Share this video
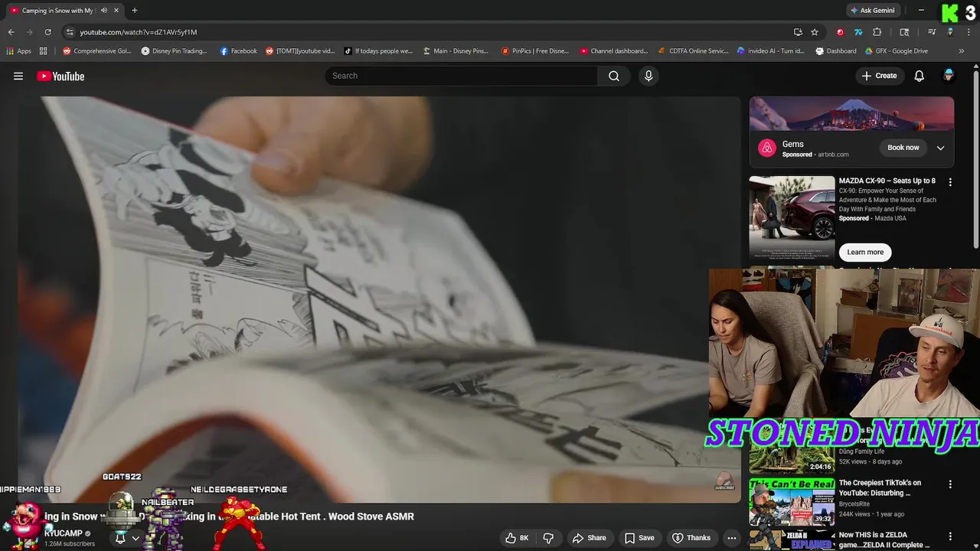 pos(589,538)
